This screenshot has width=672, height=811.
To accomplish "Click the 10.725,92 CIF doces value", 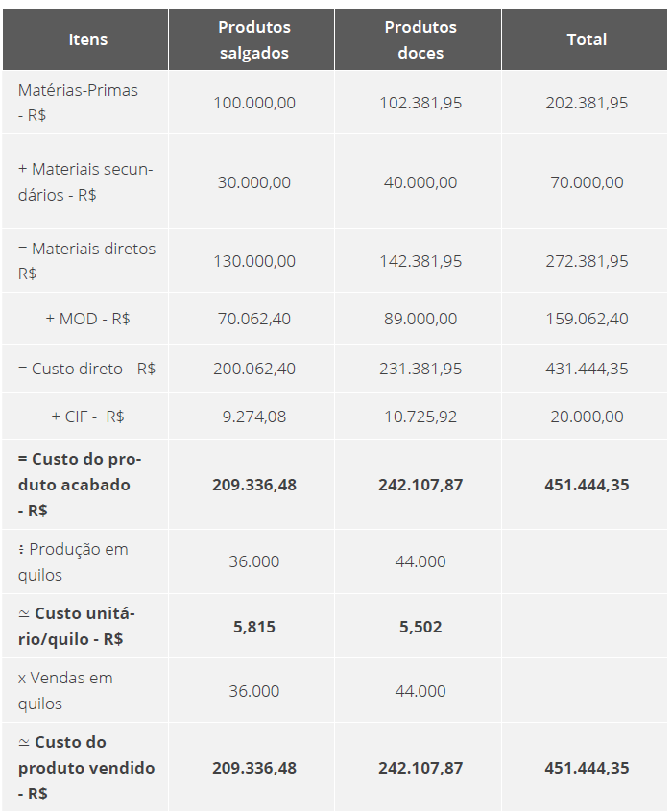I will tap(420, 417).
